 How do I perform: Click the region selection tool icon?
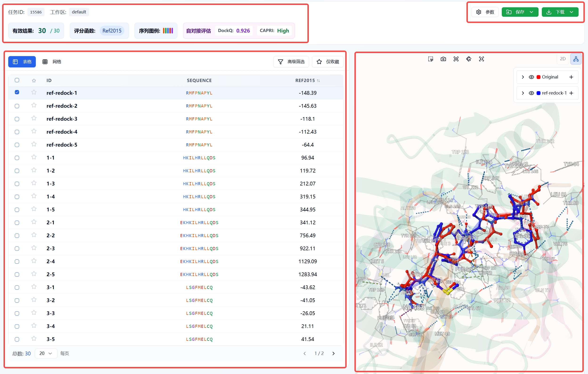pyautogui.click(x=430, y=59)
